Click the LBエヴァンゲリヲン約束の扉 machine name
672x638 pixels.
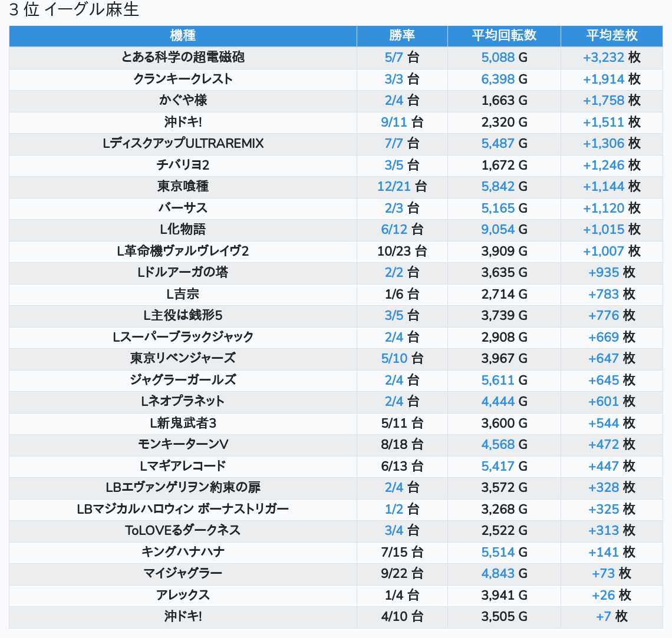pyautogui.click(x=183, y=487)
